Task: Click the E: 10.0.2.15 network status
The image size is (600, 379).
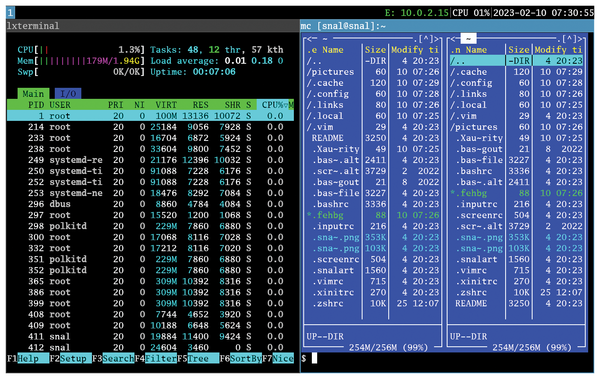Action: pyautogui.click(x=417, y=13)
